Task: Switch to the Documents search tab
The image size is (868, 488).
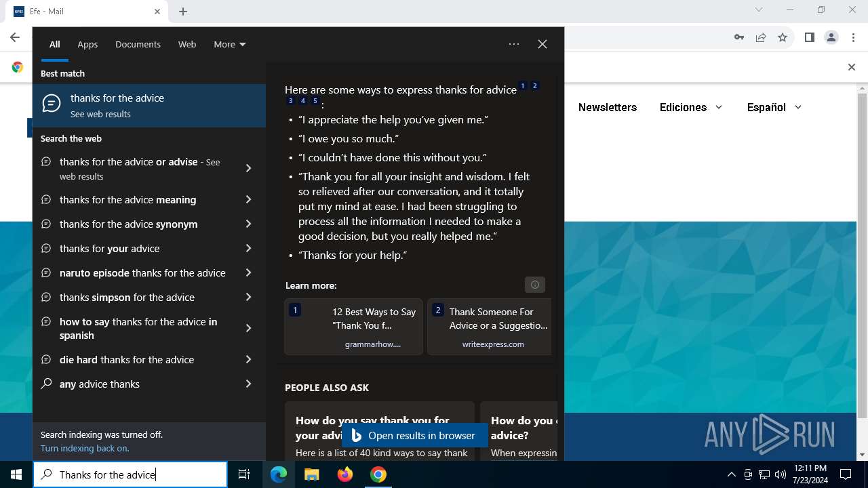Action: coord(138,44)
